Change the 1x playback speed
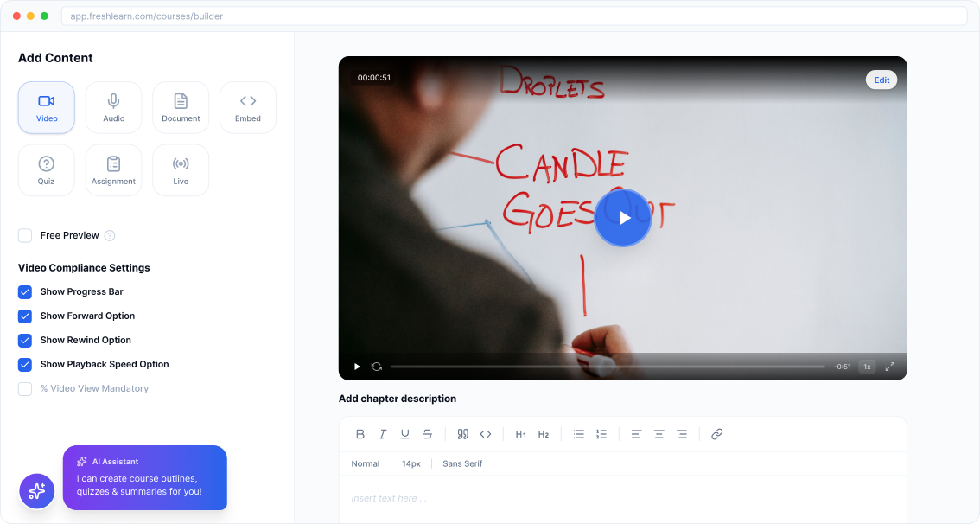 867,367
